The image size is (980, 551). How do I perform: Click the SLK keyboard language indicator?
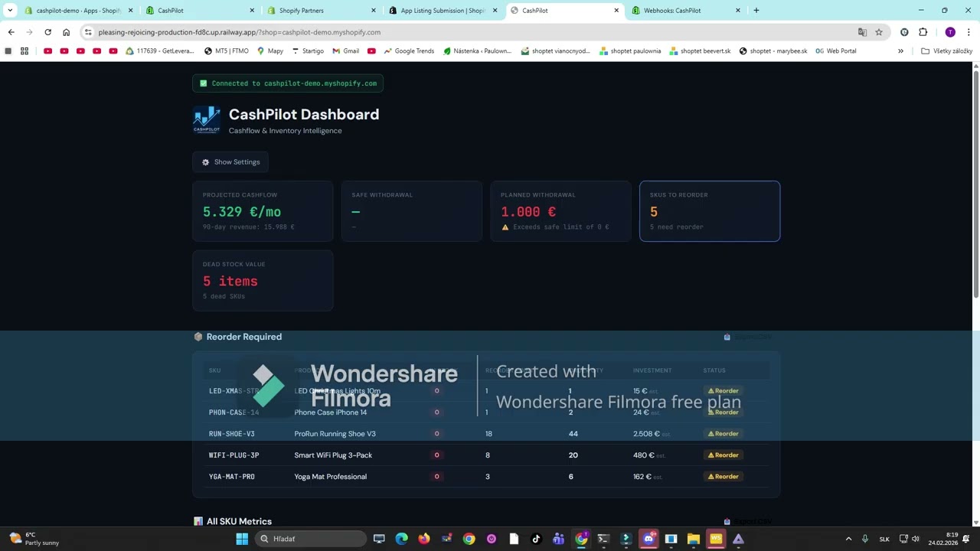tap(884, 539)
